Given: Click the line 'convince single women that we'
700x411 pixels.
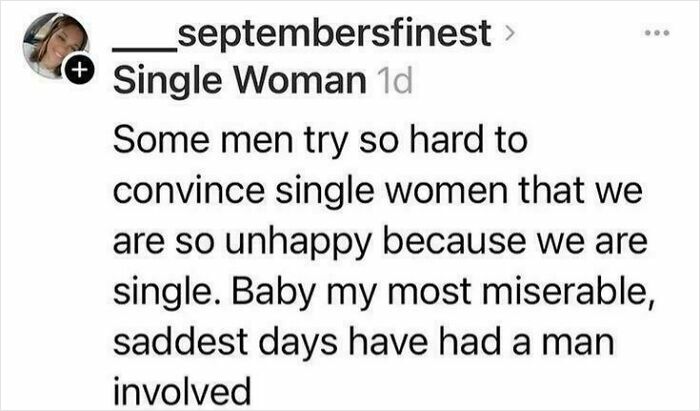Looking at the screenshot, I should [364, 191].
